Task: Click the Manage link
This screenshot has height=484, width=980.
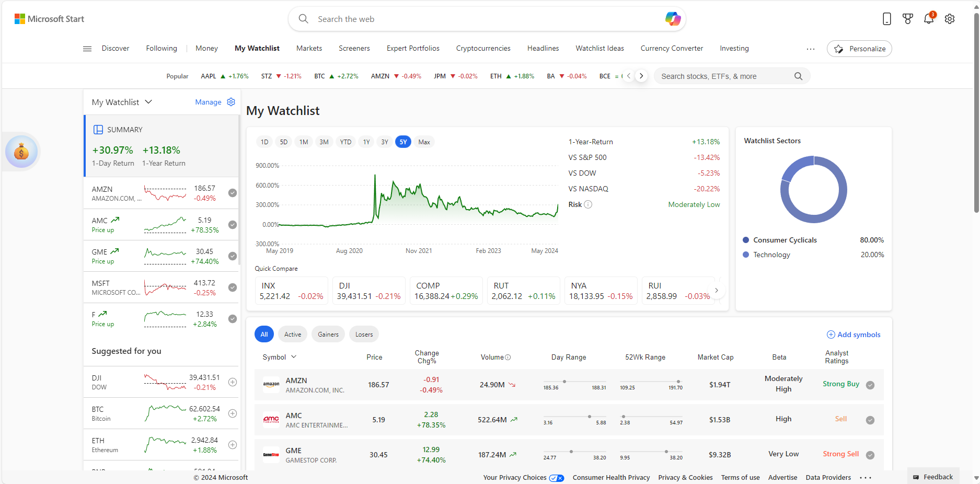Action: [208, 102]
